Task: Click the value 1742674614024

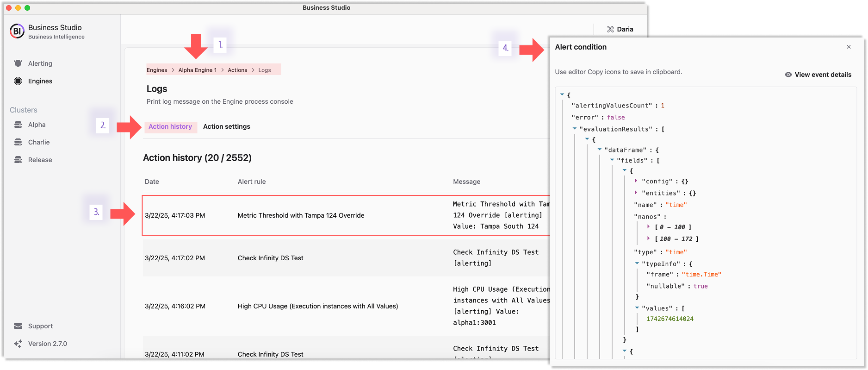Action: (670, 319)
